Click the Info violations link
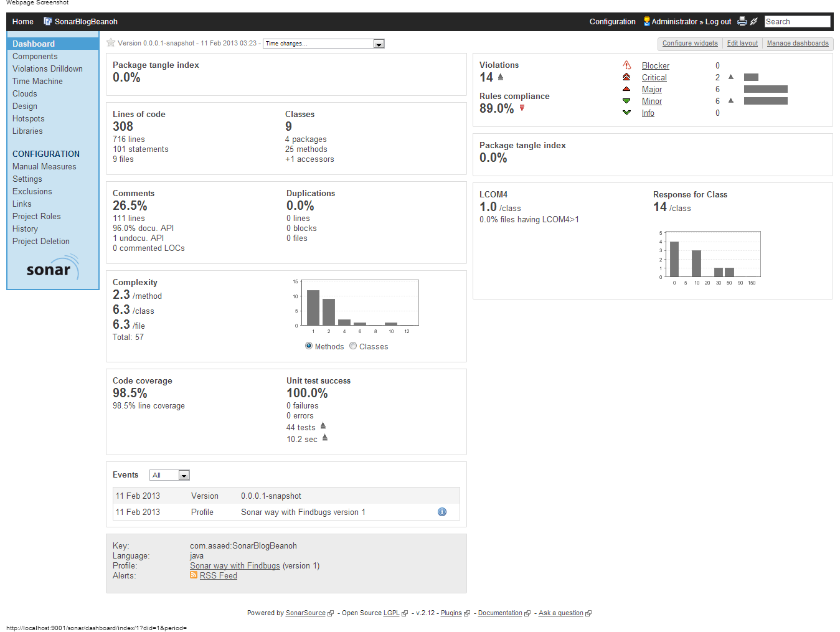Screen dimensions: 840x632 (648, 113)
